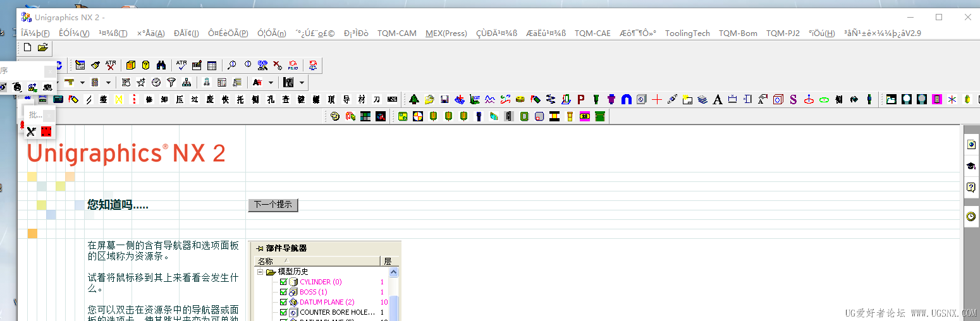This screenshot has width=980, height=321.
Task: Click the red square with four dots
Action: click(x=46, y=131)
